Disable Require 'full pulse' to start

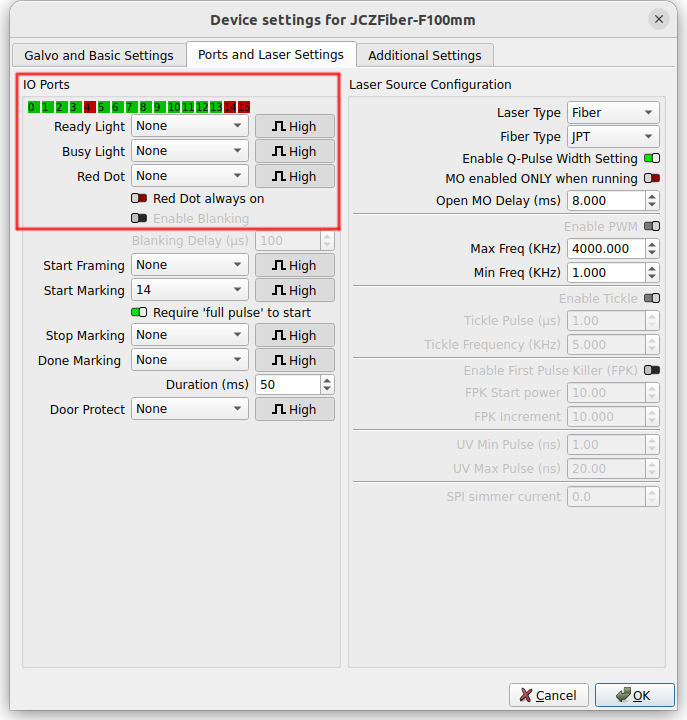(x=139, y=312)
